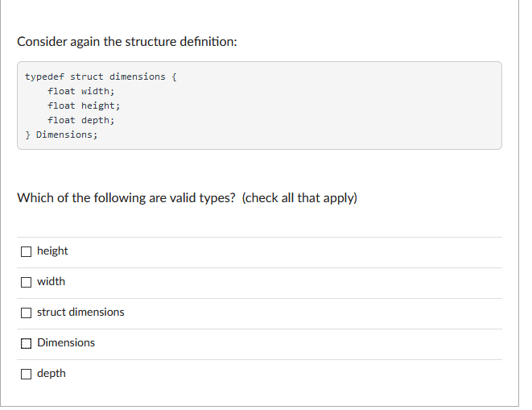Click the height option label text

[x=52, y=251]
